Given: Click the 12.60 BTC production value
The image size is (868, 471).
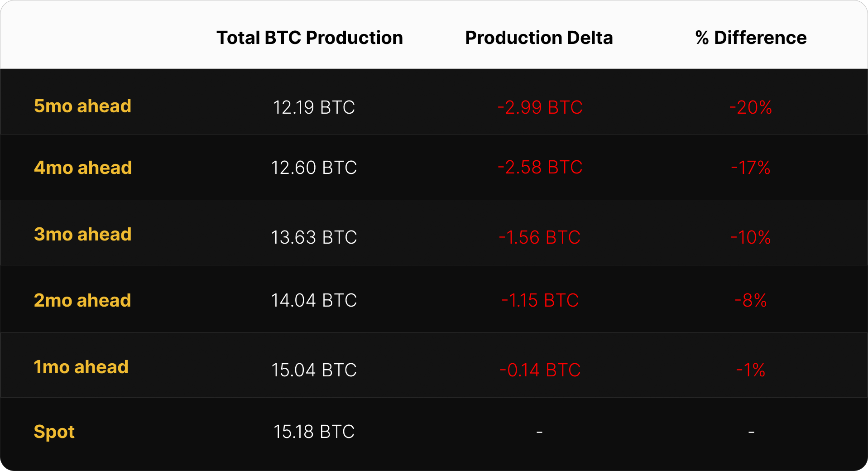Looking at the screenshot, I should [x=314, y=168].
